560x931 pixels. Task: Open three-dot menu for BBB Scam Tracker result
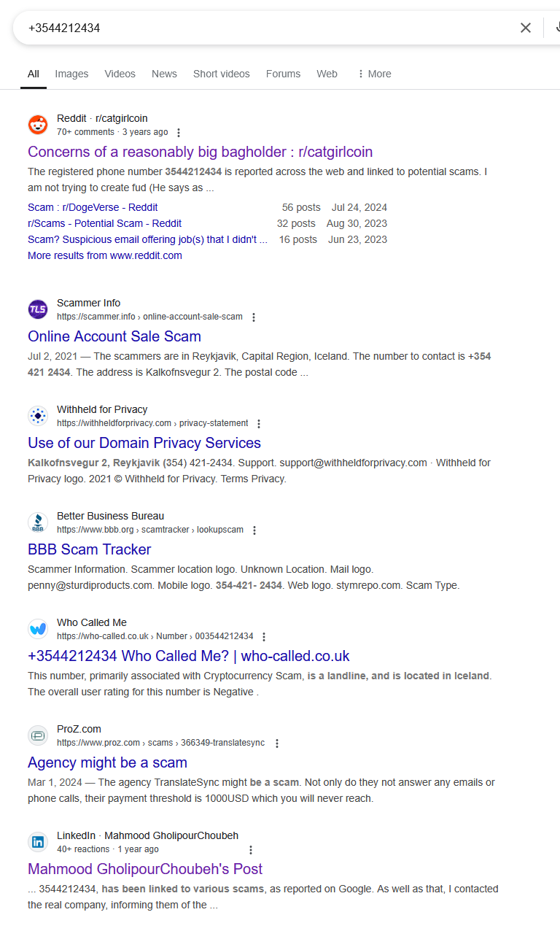coord(254,530)
